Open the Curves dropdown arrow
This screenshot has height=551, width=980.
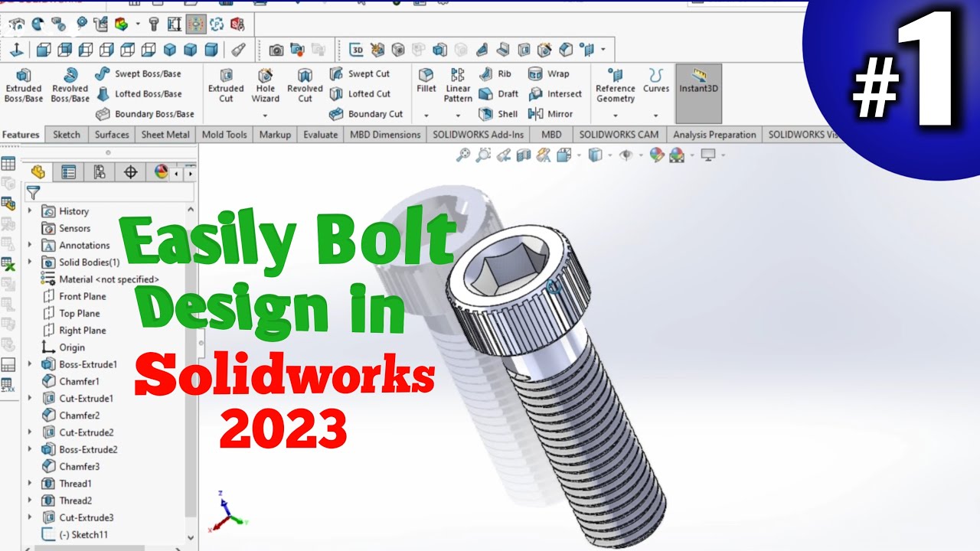click(x=656, y=116)
